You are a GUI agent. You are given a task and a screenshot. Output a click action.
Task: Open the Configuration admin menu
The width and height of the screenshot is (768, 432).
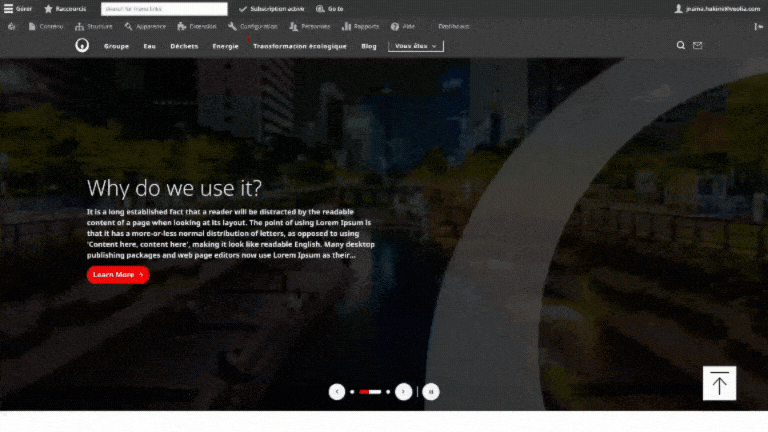coord(253,26)
